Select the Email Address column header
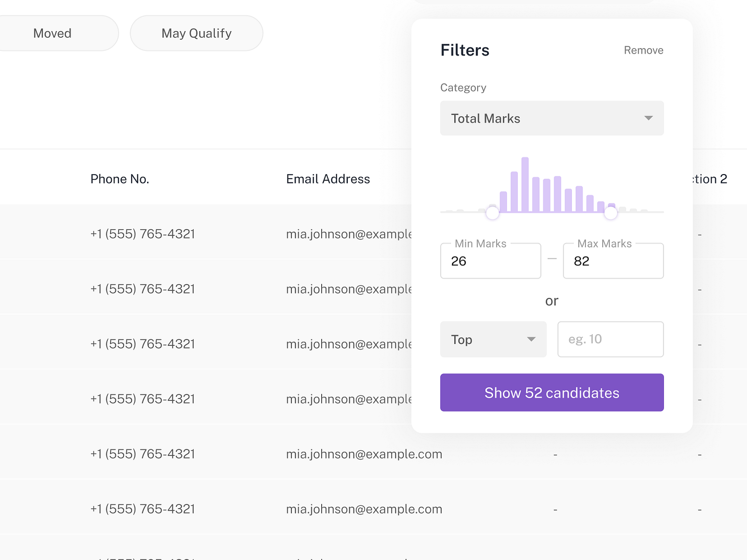 click(328, 179)
